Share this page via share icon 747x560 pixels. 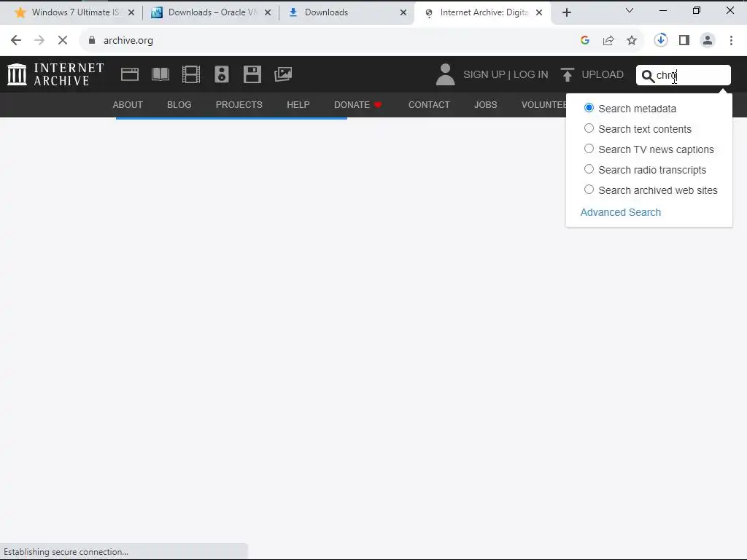tap(608, 41)
